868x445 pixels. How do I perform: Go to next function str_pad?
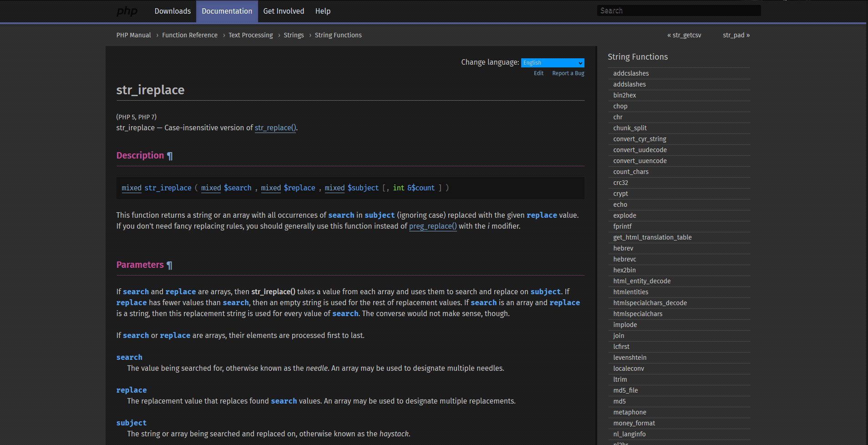point(736,35)
